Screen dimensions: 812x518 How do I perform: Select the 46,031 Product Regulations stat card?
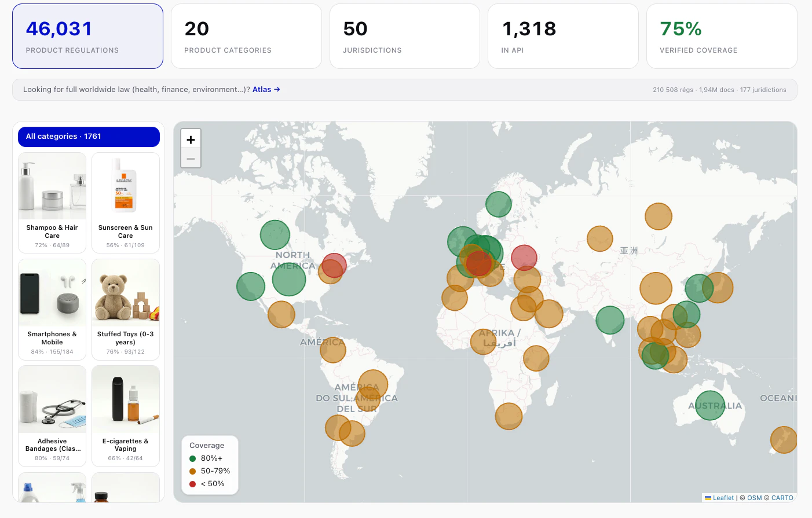pos(87,36)
